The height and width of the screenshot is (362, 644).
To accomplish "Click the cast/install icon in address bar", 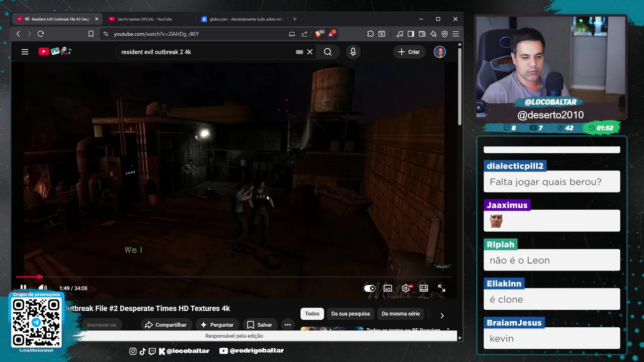I will pyautogui.click(x=292, y=34).
